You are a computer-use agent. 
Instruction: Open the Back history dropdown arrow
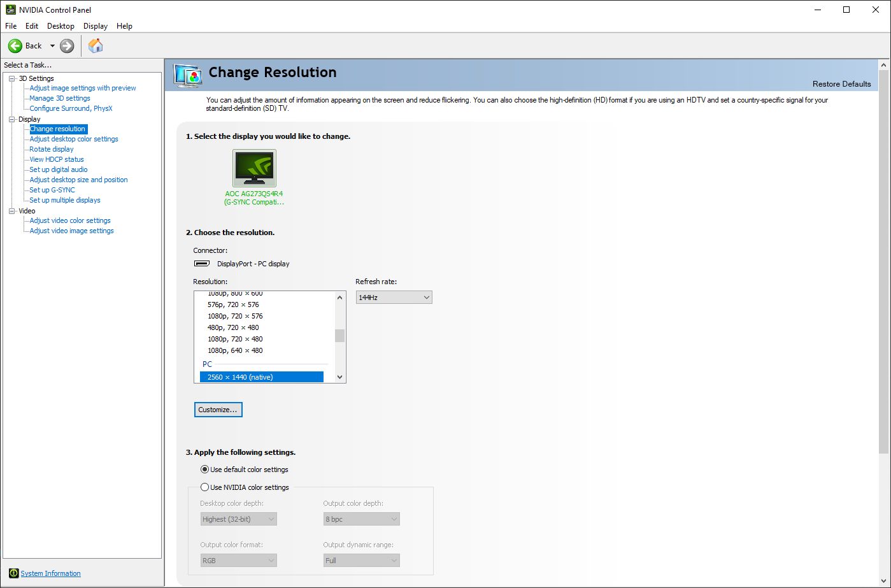tap(52, 46)
